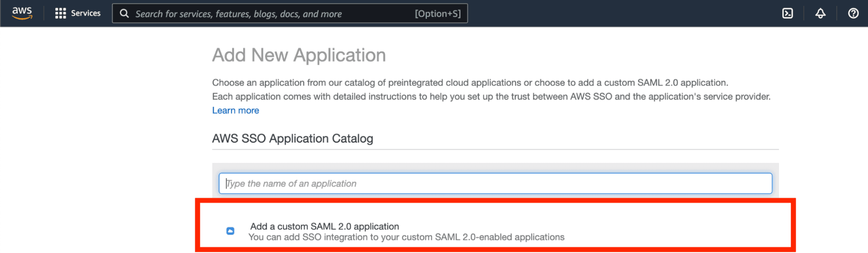Launch CloudShell from the top bar
The image size is (868, 253).
[x=787, y=14]
